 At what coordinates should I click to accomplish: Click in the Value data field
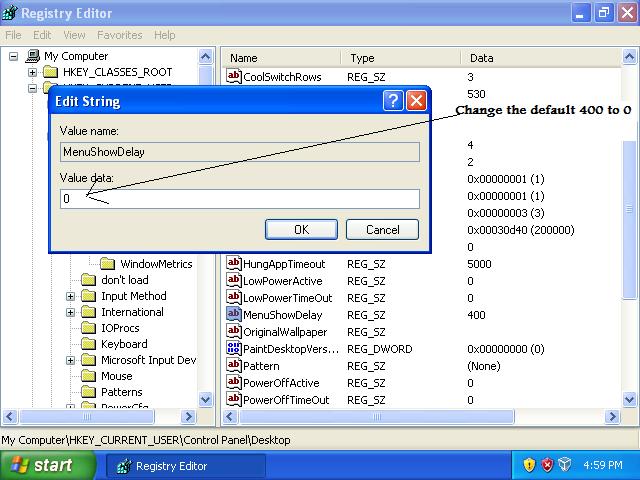pyautogui.click(x=240, y=199)
